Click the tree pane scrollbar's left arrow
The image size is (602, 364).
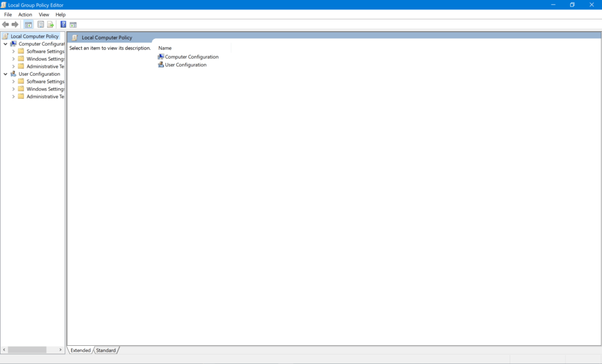[4, 350]
